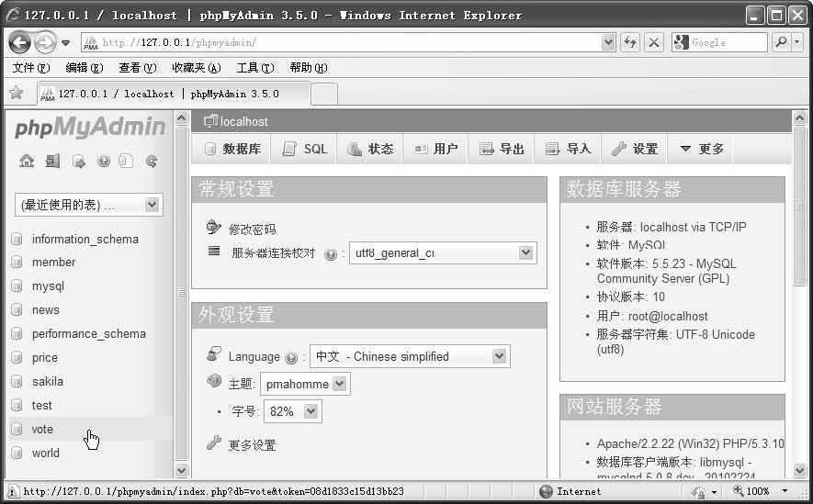Open the SQL documentation page icon

126,161
